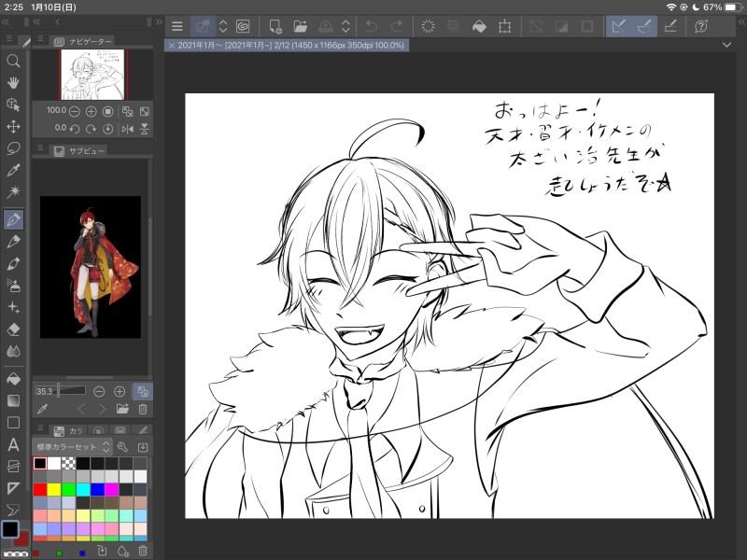The height and width of the screenshot is (560, 747).
Task: Open Clip Studio spiral icon
Action: (x=243, y=26)
